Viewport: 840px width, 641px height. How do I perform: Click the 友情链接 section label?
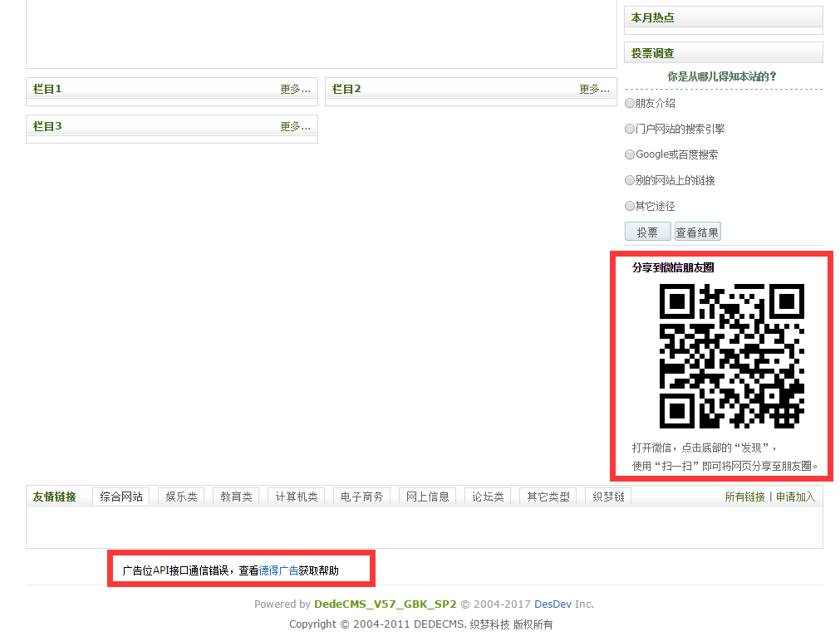(x=54, y=497)
